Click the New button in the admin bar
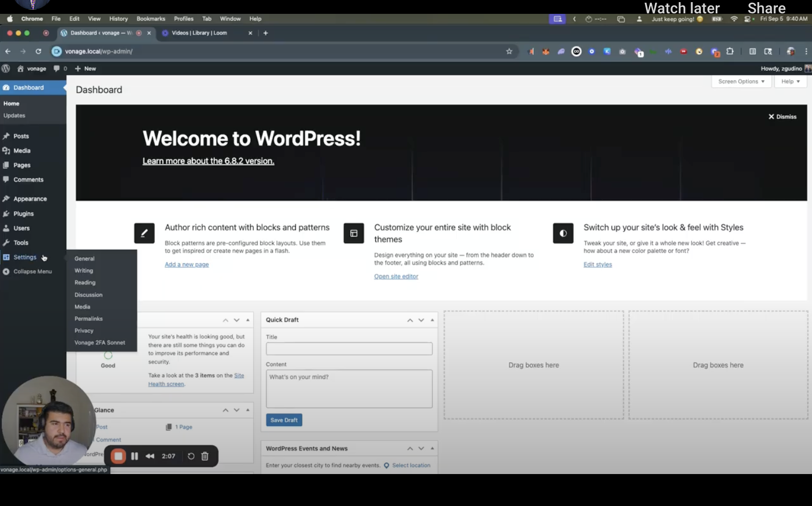The height and width of the screenshot is (506, 812). coord(86,69)
